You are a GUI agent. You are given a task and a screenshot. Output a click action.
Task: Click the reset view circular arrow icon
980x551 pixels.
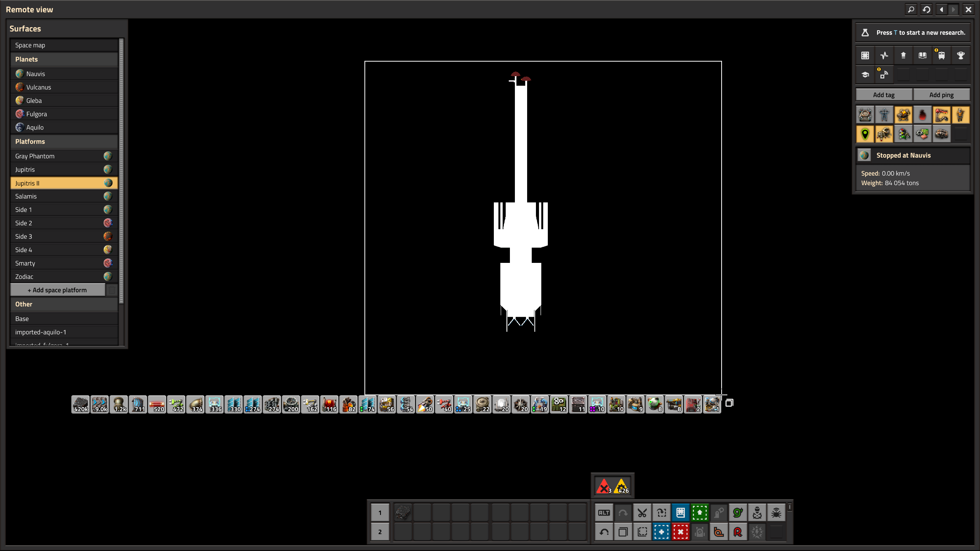[926, 10]
